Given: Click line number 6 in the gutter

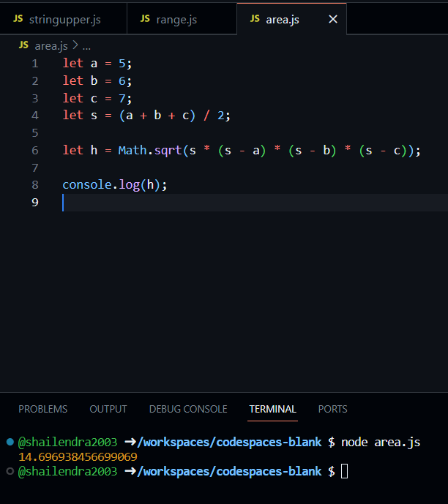Looking at the screenshot, I should click(35, 151).
